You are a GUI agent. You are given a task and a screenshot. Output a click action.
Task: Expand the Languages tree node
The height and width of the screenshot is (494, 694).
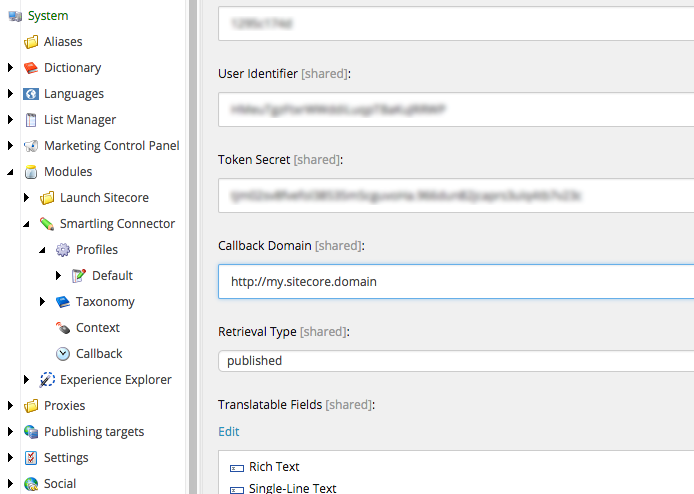point(11,93)
